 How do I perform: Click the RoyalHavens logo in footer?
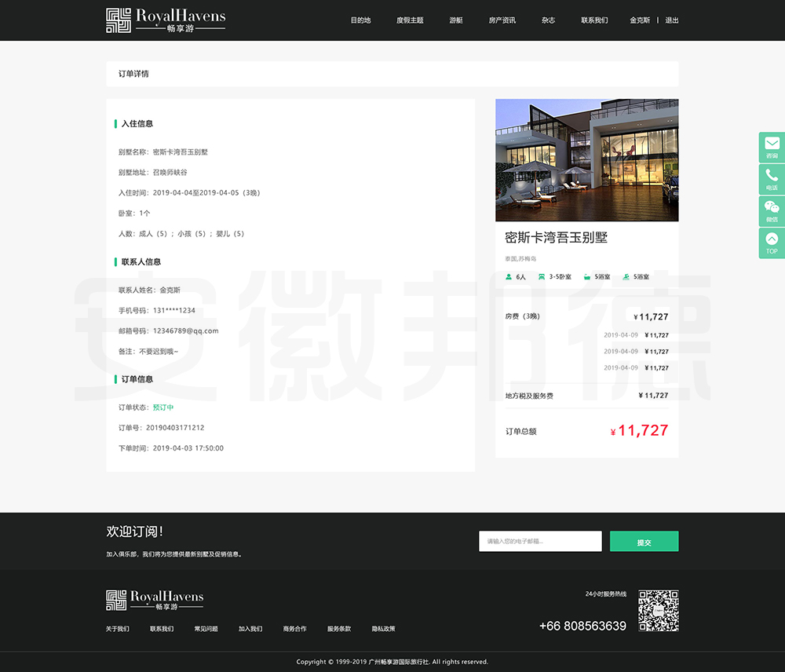(x=155, y=601)
